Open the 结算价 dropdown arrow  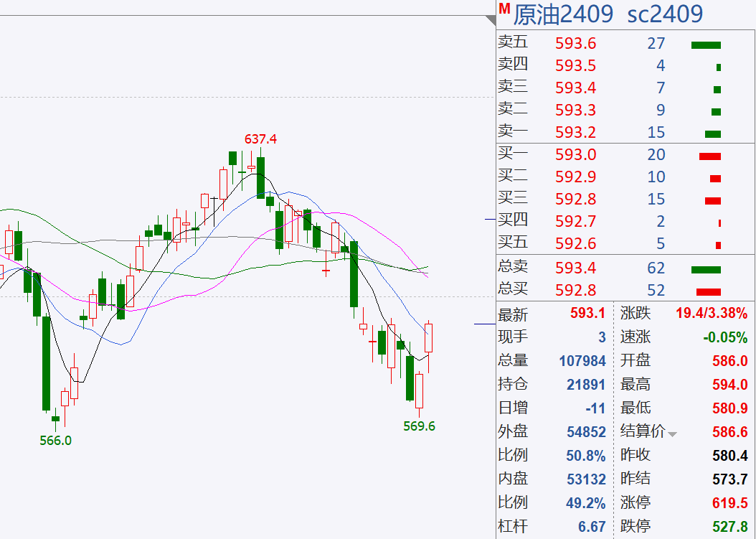[672, 433]
